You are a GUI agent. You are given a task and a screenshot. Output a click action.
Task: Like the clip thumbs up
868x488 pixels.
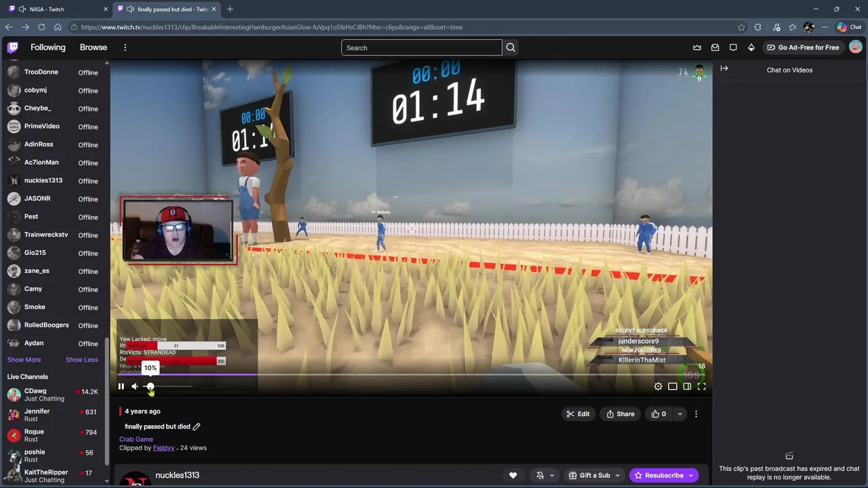658,414
